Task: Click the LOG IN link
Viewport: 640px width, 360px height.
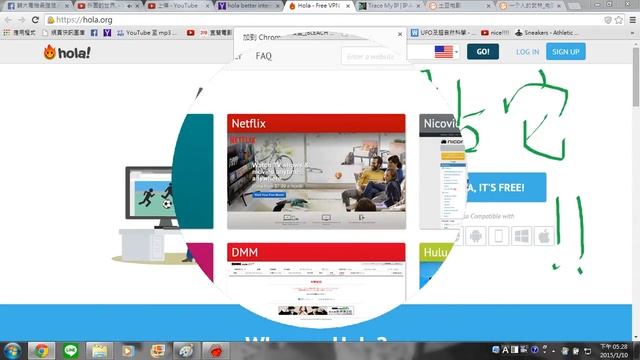Action: pyautogui.click(x=527, y=52)
